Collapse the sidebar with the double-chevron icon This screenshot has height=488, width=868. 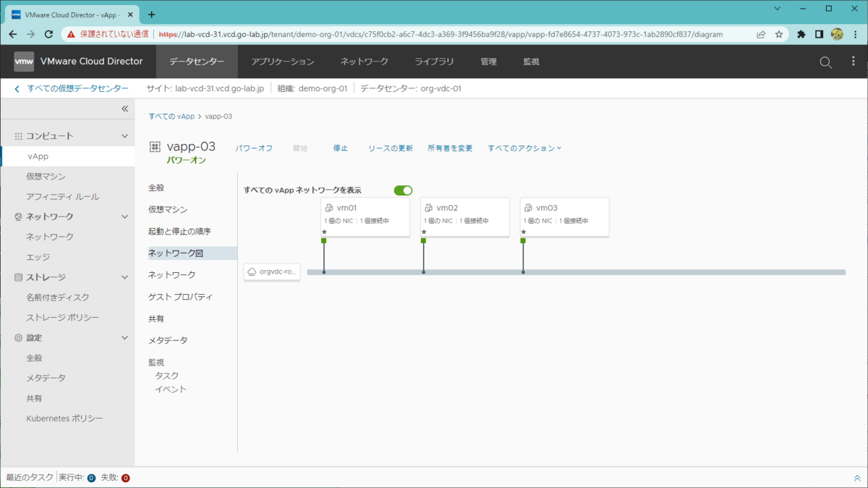[124, 108]
